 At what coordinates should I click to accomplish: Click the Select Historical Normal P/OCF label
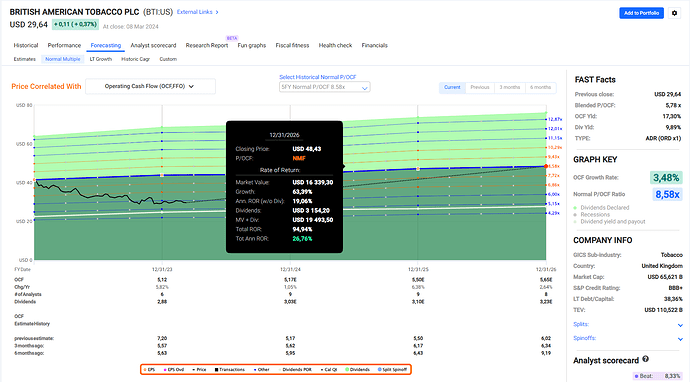point(318,77)
